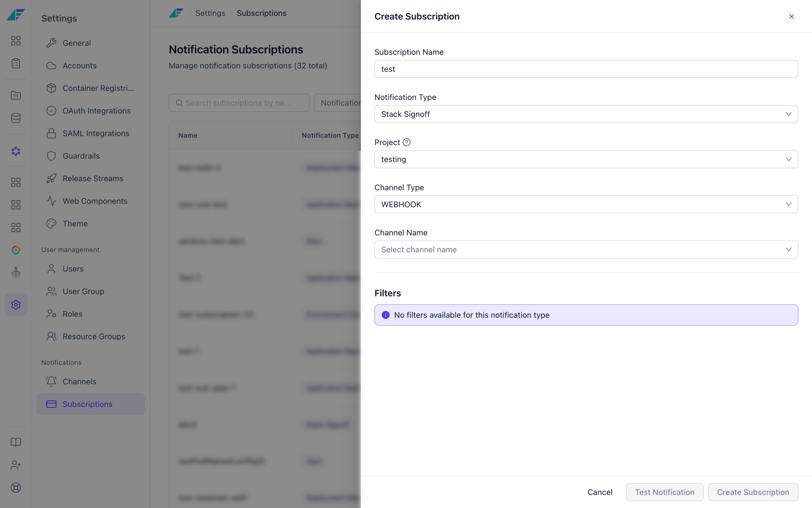Click the database icon in left rail
This screenshot has height=508, width=812.
(x=16, y=118)
